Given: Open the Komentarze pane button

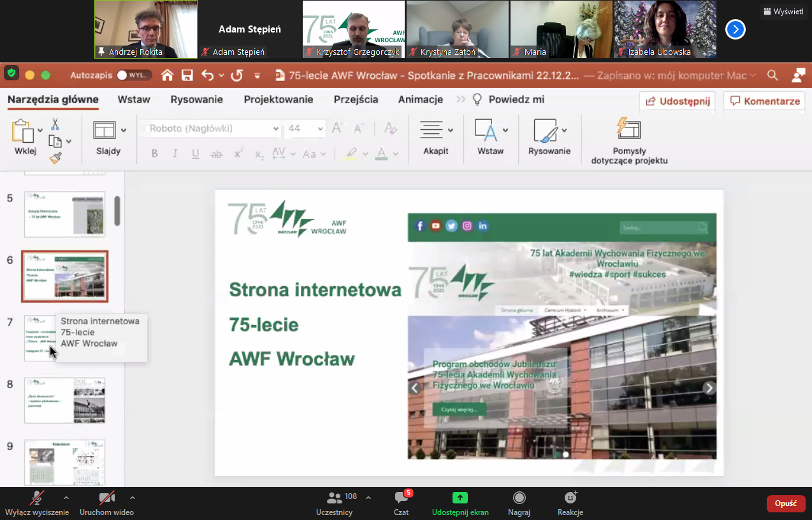Looking at the screenshot, I should coord(764,101).
